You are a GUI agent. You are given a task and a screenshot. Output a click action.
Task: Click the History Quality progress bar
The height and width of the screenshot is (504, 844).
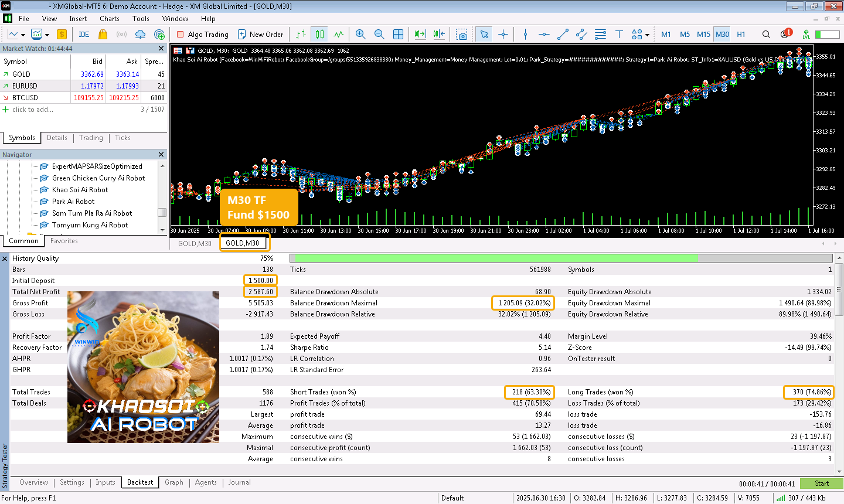(561, 258)
